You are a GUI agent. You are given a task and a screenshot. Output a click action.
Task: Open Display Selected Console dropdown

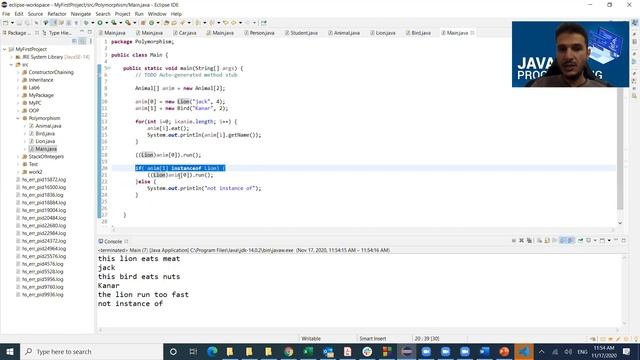click(595, 241)
